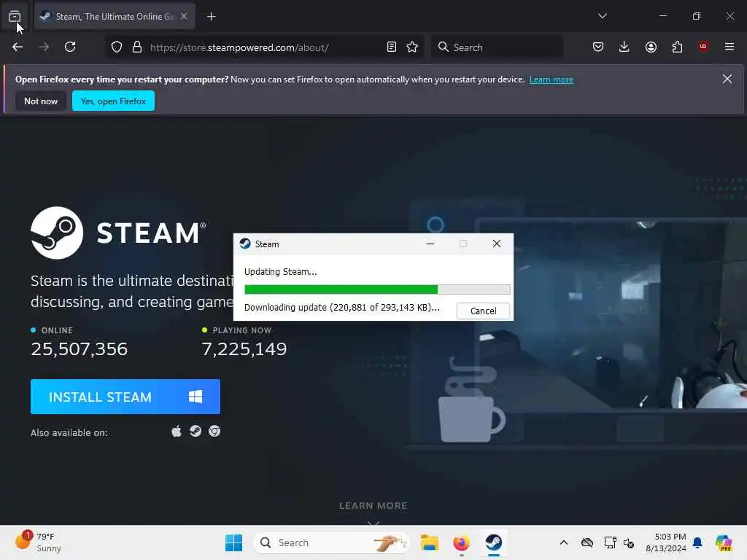Open the Firefox downloads panel
747x560 pixels.
(x=624, y=47)
